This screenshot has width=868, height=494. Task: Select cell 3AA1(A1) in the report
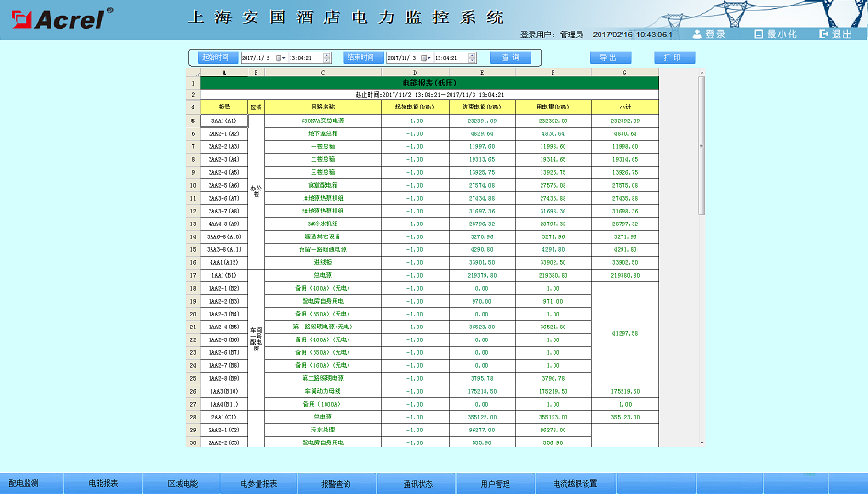(223, 121)
